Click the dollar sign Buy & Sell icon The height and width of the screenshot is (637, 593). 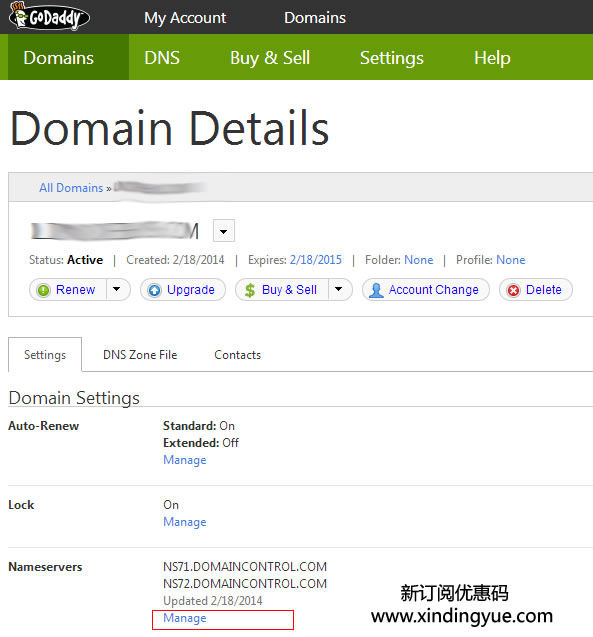pyautogui.click(x=250, y=290)
